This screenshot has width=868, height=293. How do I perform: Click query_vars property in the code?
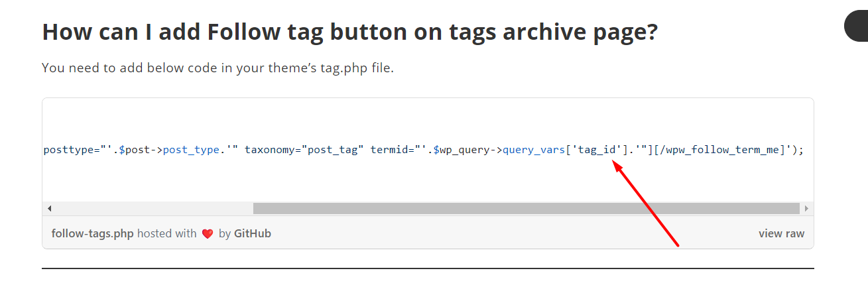(533, 150)
